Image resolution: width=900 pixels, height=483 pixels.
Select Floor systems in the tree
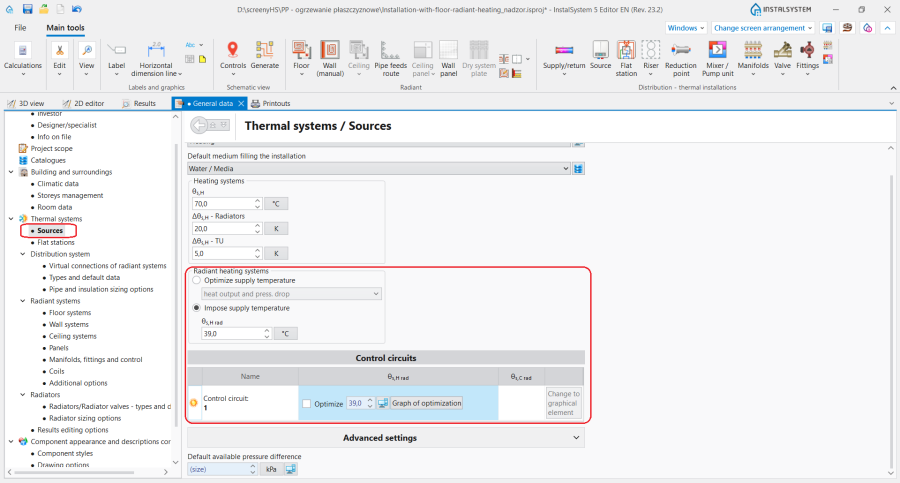click(x=70, y=313)
